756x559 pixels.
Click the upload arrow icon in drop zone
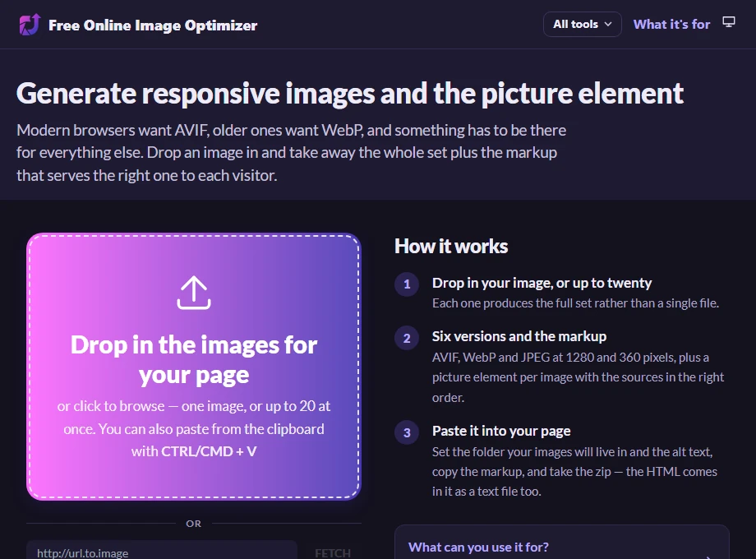pyautogui.click(x=194, y=293)
